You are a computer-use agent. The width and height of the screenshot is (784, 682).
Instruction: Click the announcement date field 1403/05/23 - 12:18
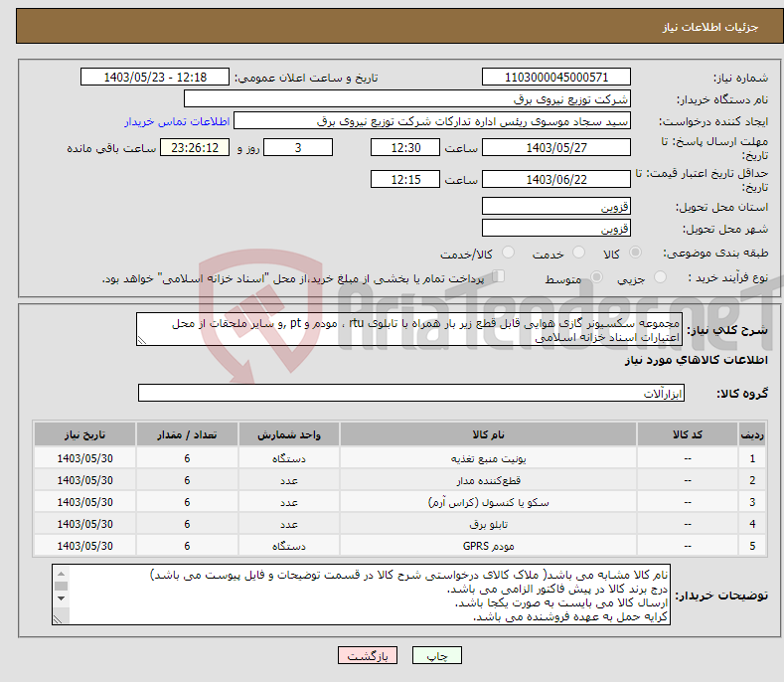[x=155, y=78]
